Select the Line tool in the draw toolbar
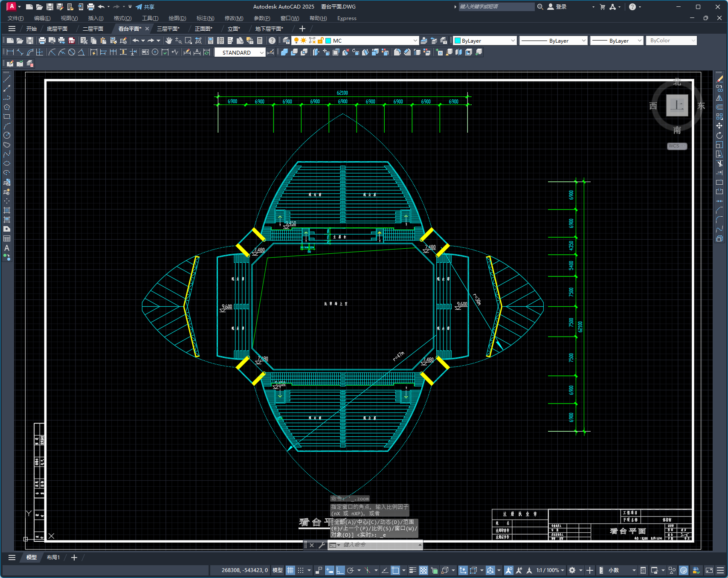 pyautogui.click(x=7, y=79)
